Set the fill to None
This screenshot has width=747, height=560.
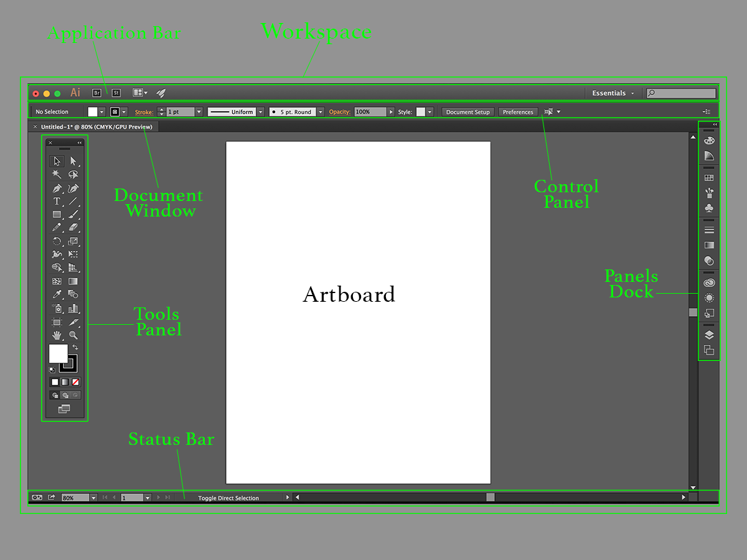pyautogui.click(x=76, y=381)
